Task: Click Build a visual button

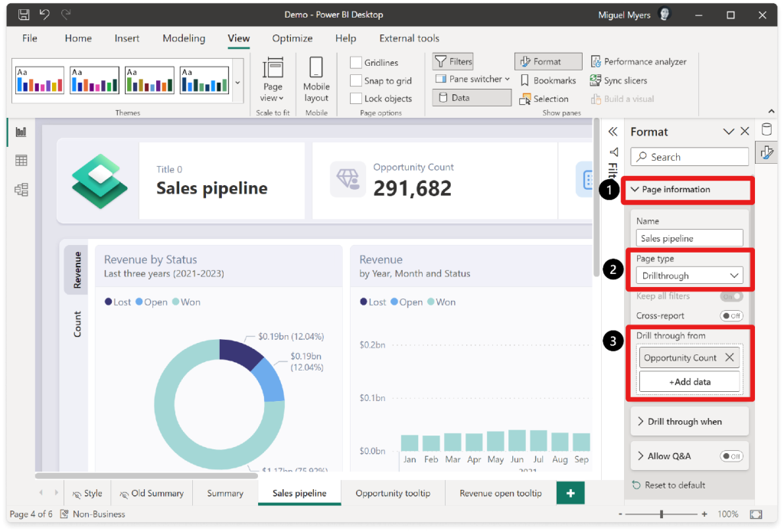Action: (x=622, y=99)
